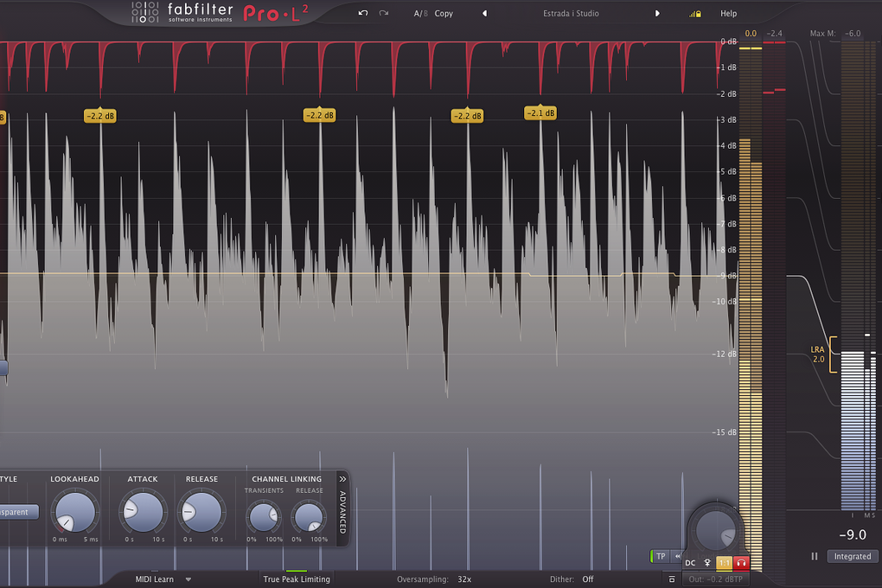Go to previous preset arrow
The height and width of the screenshot is (588, 882).
[484, 14]
